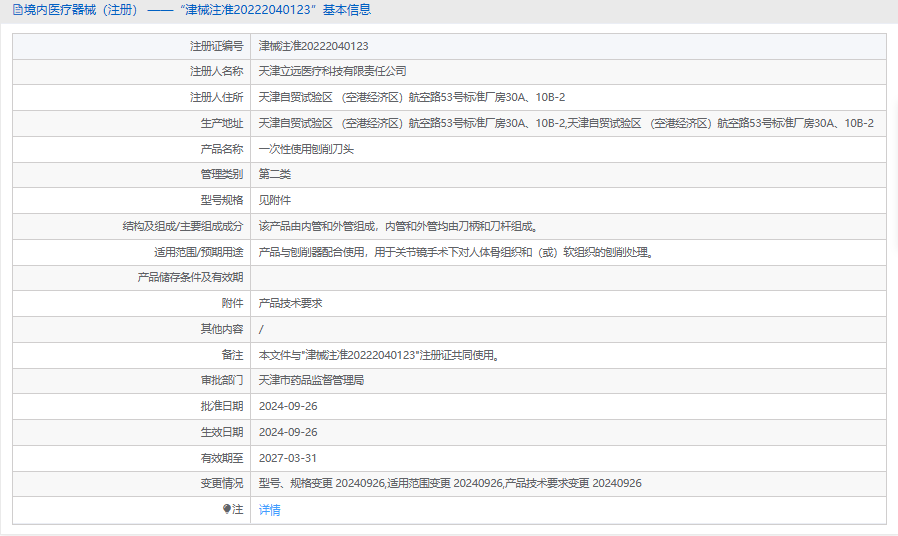Click the 产品储存条件及有效期 label
Image resolution: width=898 pixels, height=536 pixels.
(x=190, y=277)
